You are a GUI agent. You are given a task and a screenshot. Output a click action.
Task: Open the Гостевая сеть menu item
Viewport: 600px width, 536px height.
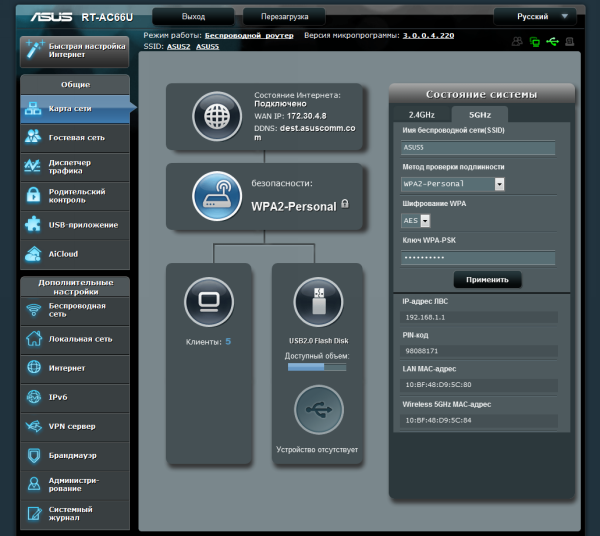75,138
